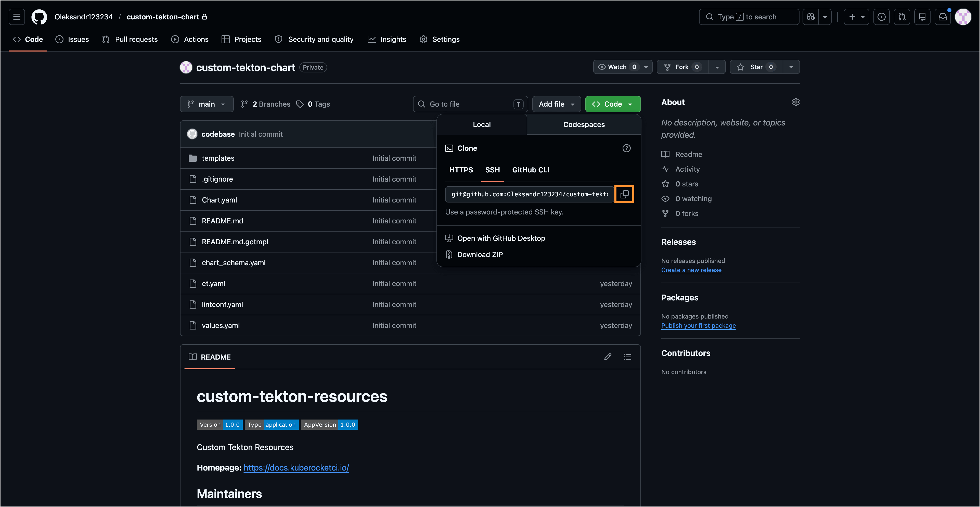Open the repositories icon in header
The height and width of the screenshot is (507, 980).
click(922, 17)
